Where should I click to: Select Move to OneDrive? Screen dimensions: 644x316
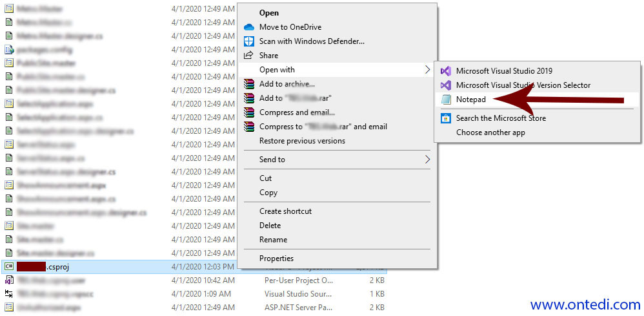click(290, 27)
